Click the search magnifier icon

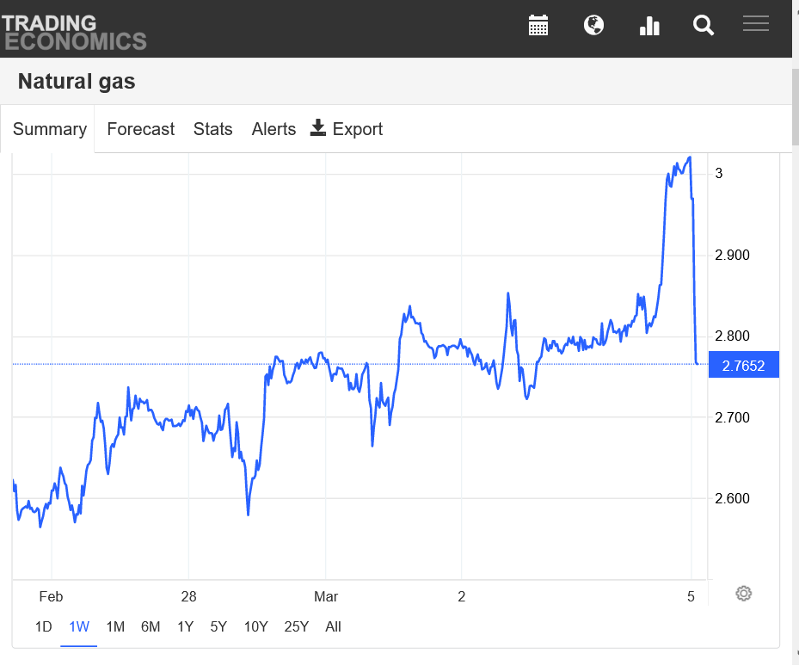704,26
